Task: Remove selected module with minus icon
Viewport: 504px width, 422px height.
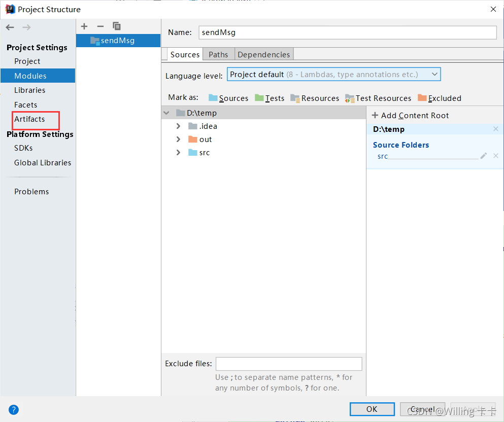Action: (x=100, y=26)
